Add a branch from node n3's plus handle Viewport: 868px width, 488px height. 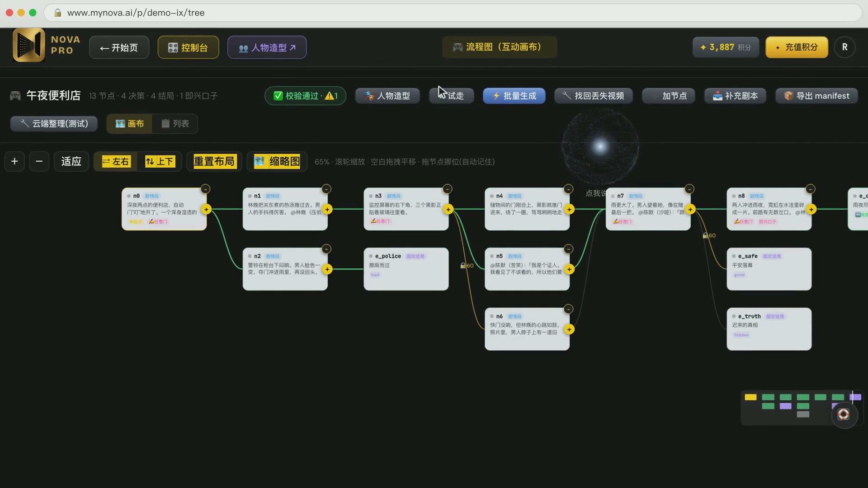coord(448,209)
